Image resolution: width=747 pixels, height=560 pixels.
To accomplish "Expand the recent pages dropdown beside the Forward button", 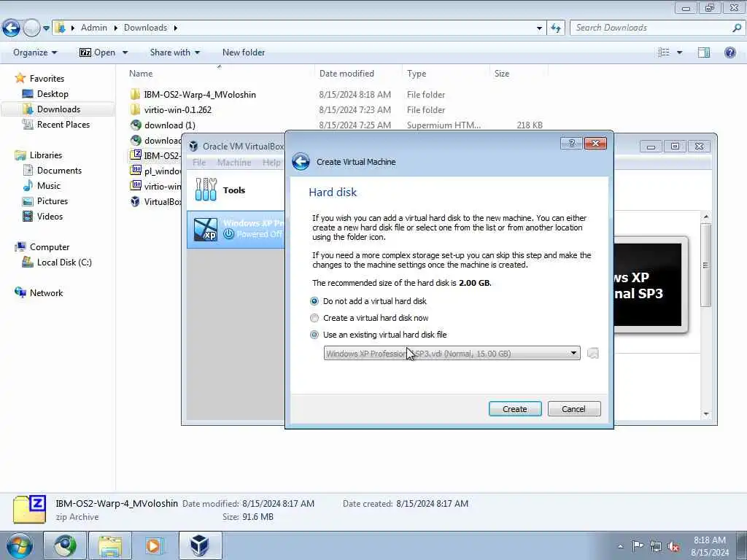I will pyautogui.click(x=46, y=28).
